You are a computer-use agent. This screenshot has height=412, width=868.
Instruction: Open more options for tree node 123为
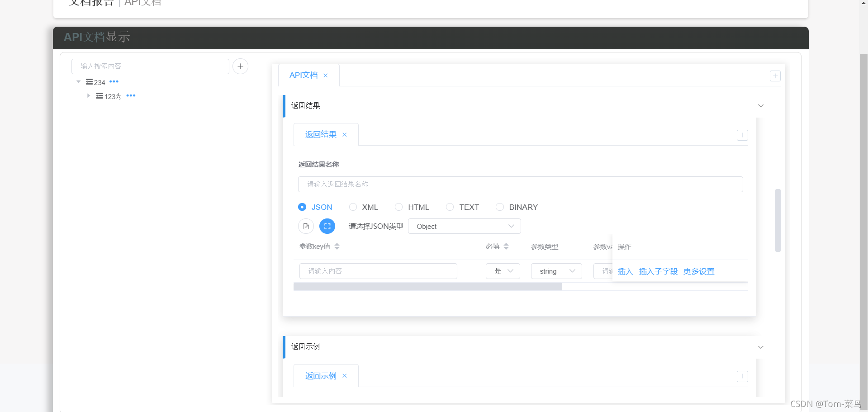pos(131,96)
